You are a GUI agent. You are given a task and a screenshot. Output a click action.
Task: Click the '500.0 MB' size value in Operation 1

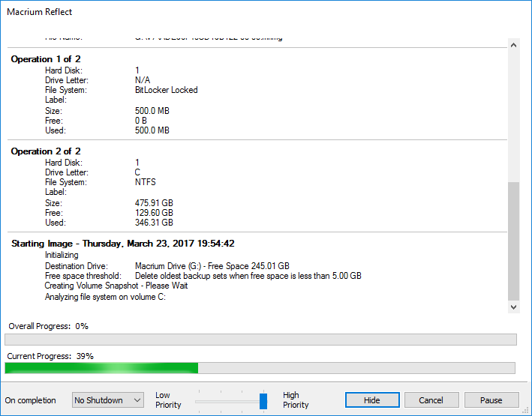[152, 111]
